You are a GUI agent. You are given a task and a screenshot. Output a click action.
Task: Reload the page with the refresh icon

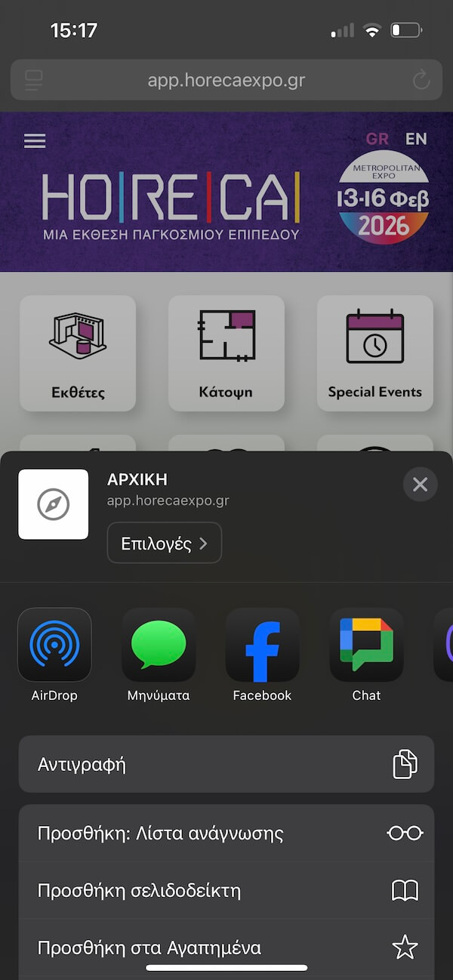(x=421, y=80)
